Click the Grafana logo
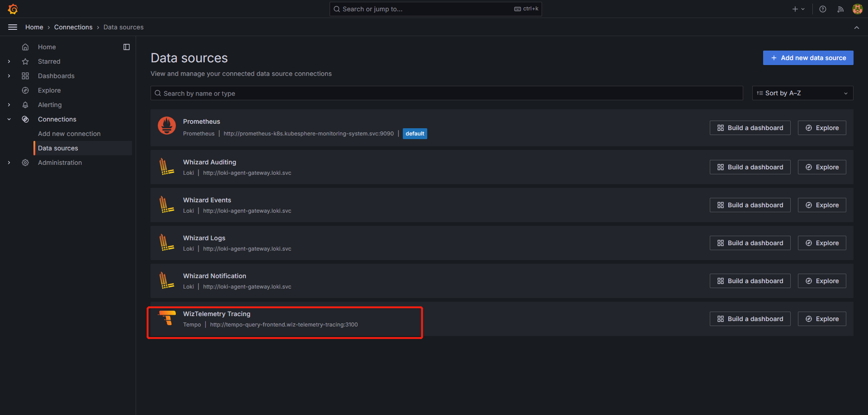 coord(13,9)
